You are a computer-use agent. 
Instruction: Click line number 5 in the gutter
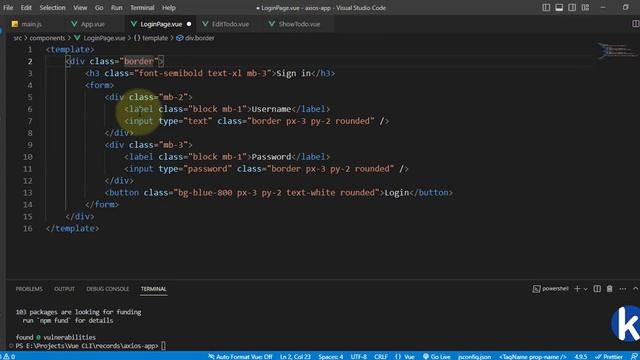pos(30,97)
